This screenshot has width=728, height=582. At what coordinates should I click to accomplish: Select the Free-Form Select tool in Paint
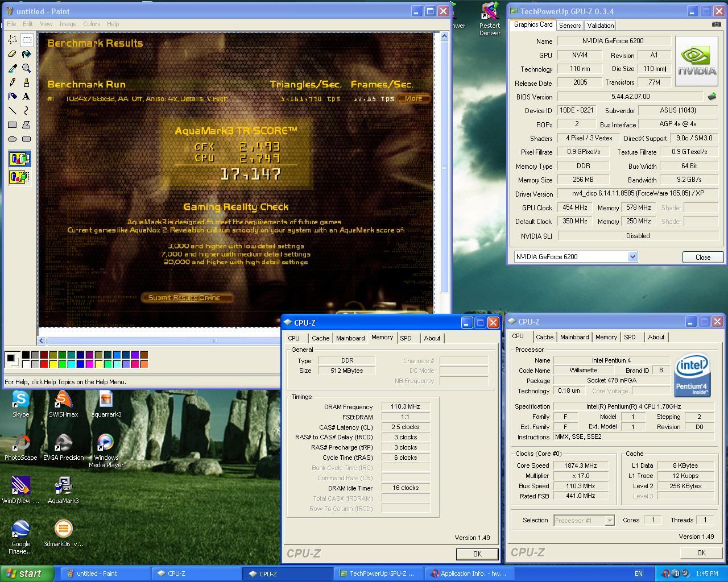point(13,40)
